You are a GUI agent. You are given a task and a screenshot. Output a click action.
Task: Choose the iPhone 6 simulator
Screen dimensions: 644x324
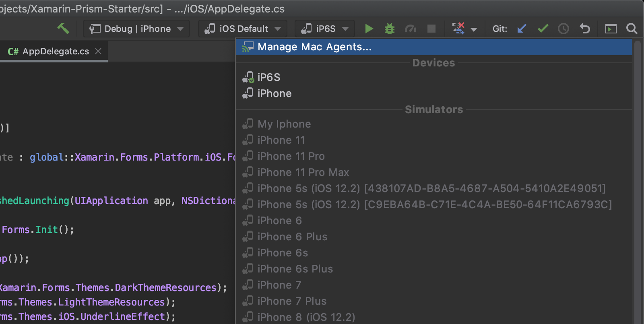[433, 221]
